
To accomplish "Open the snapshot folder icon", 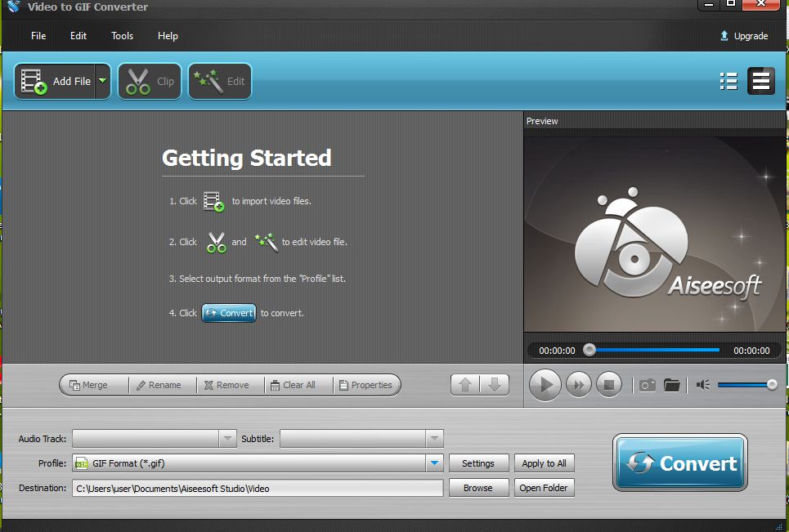I will (671, 385).
